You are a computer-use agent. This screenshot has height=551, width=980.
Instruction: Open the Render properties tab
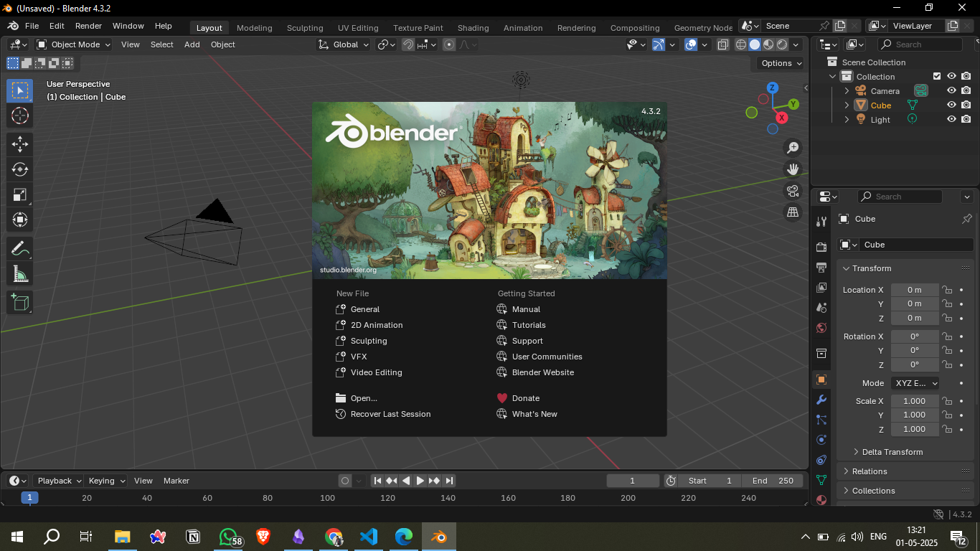point(821,248)
